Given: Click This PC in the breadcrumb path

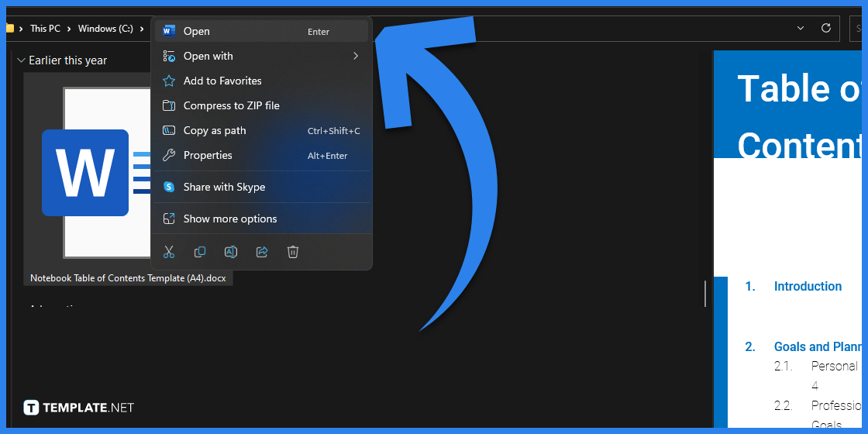Looking at the screenshot, I should [x=45, y=29].
